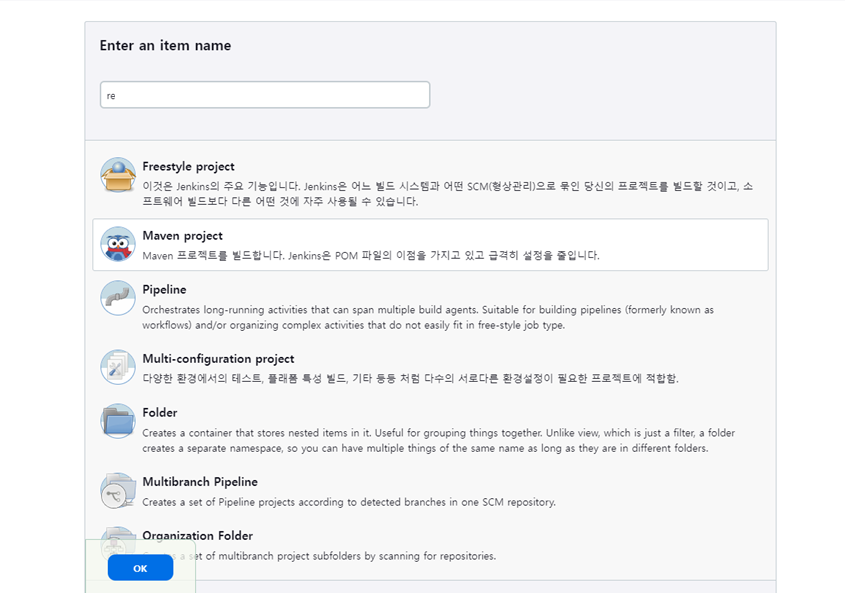Click the Multi-configuration project tools icon
Image resolution: width=845 pixels, height=593 pixels.
[117, 367]
